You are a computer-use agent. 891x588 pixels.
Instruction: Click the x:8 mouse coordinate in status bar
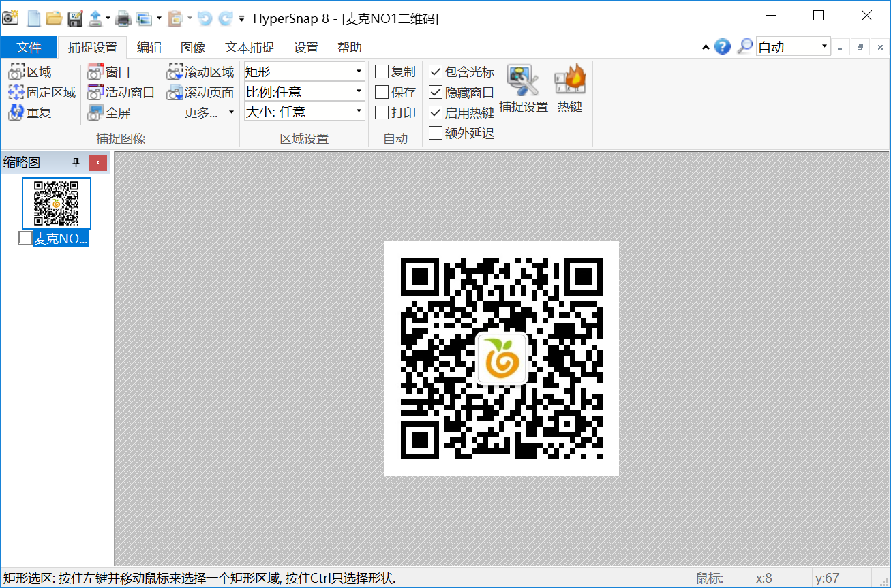pos(764,578)
